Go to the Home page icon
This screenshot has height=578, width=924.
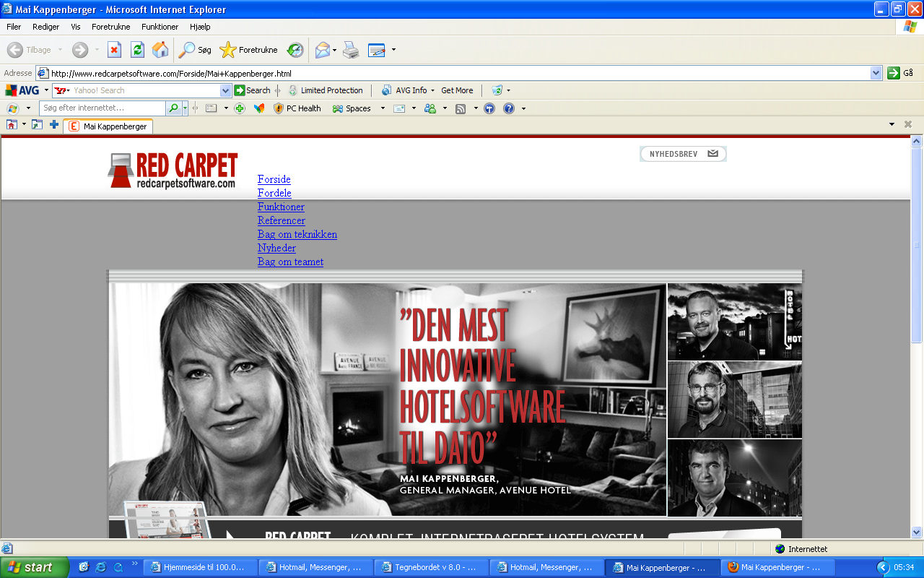(160, 50)
